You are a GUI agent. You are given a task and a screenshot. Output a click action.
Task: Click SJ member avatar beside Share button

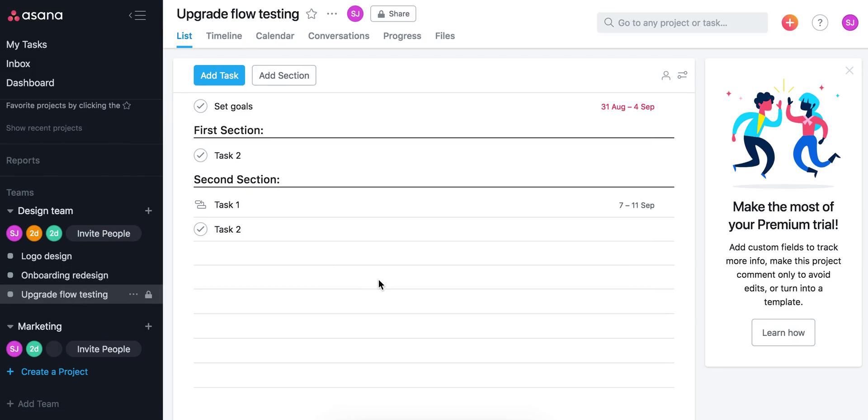[x=355, y=14]
